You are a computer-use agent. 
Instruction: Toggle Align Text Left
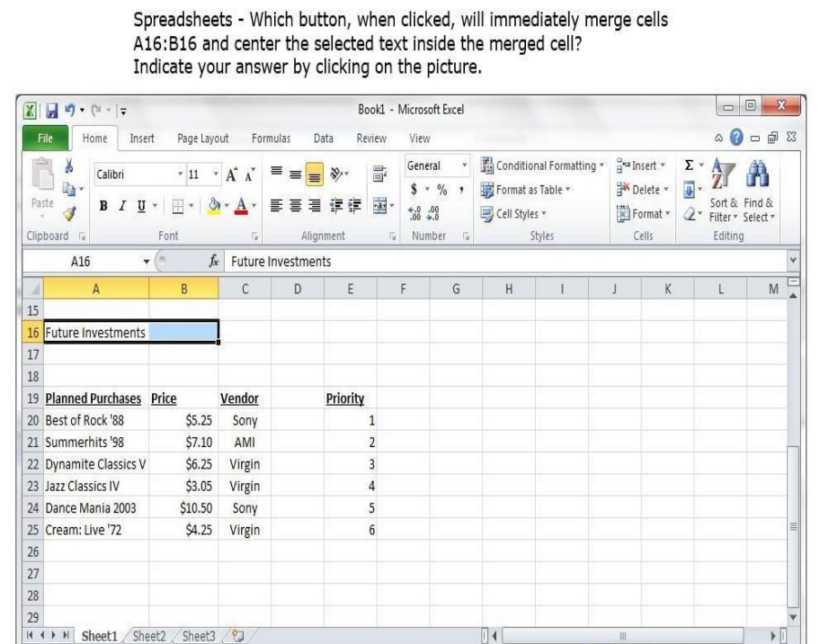[276, 205]
